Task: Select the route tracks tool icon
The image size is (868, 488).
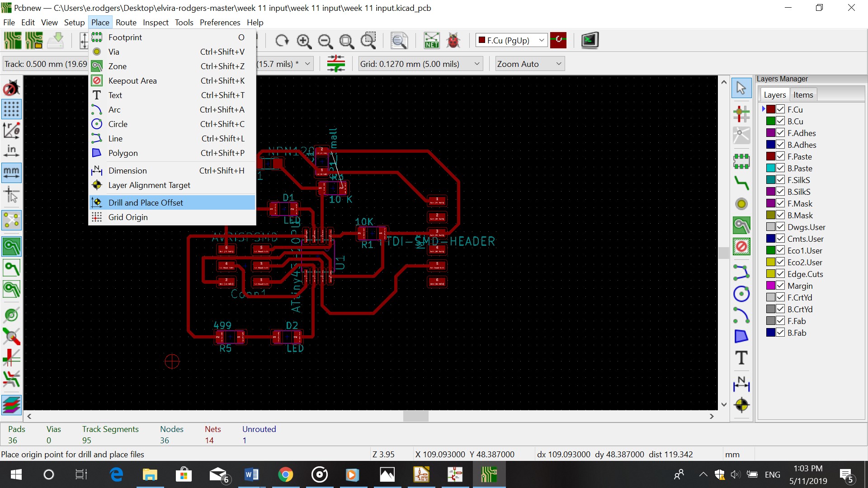Action: [741, 183]
